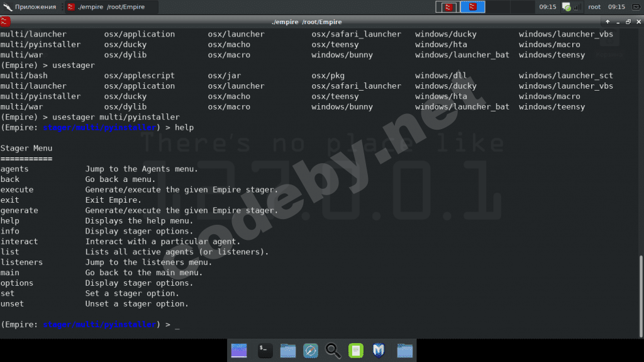Screen dimensions: 644x362
Task: Click the 'osx/jar' stager entry
Action: pyautogui.click(x=225, y=76)
